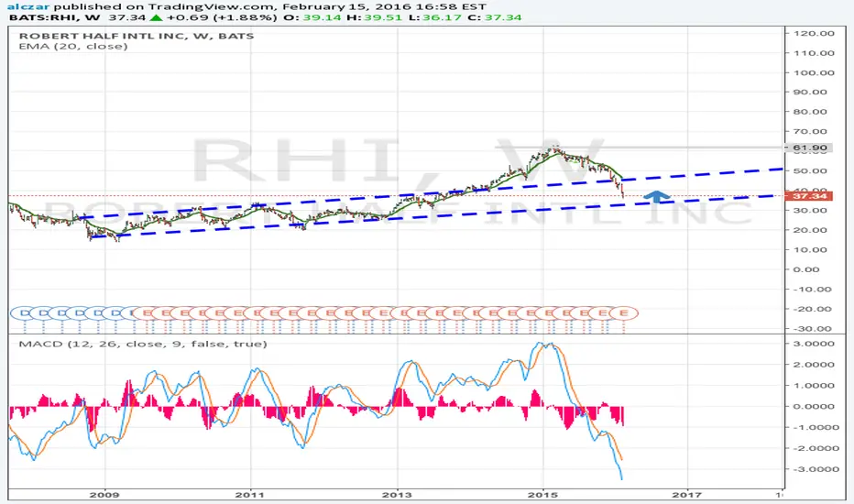Click the 110.00 price axis label
The image size is (854, 504).
coord(814,53)
